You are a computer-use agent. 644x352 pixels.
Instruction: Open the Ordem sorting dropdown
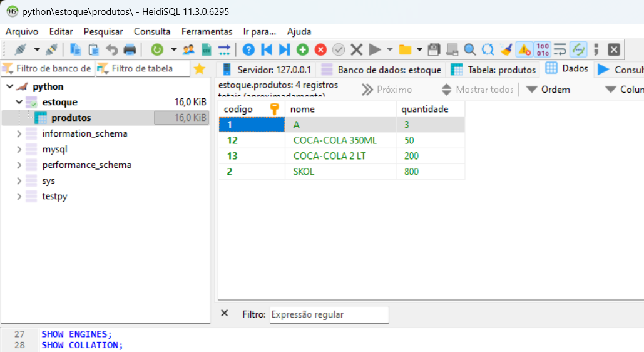tap(548, 90)
